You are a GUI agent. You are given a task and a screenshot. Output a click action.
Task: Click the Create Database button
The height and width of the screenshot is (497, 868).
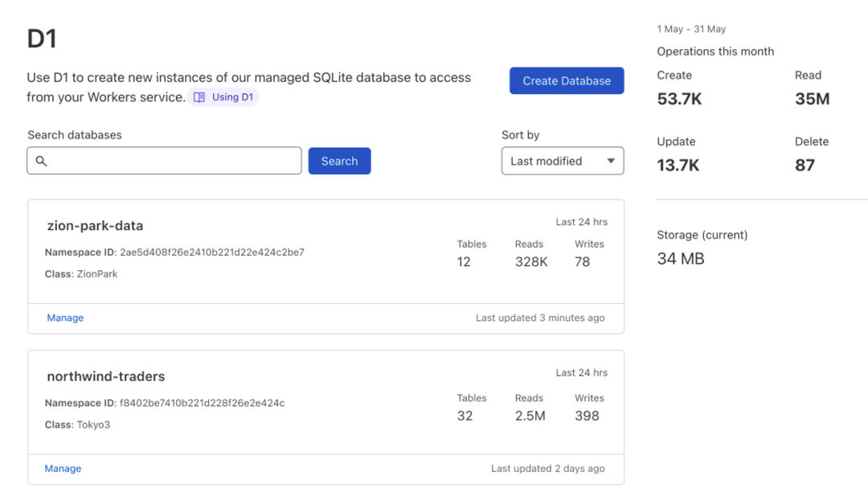567,80
